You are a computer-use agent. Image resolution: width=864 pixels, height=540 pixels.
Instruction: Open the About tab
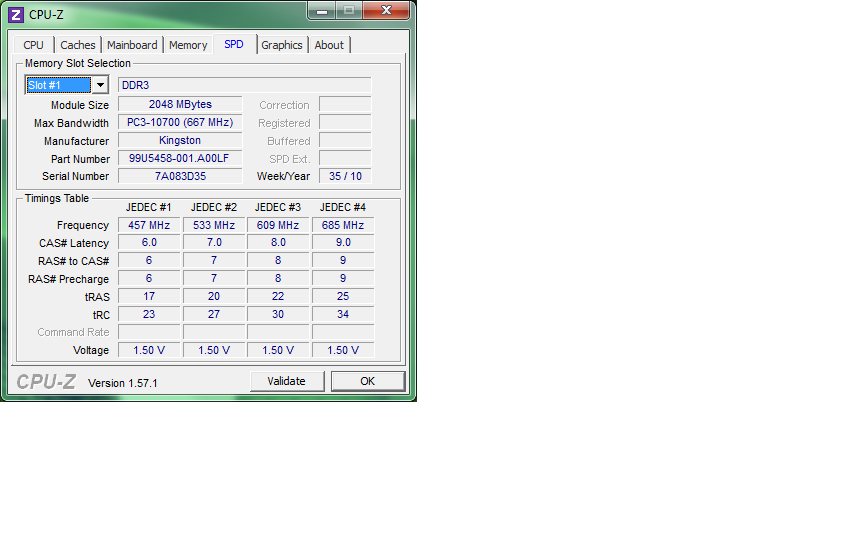329,45
